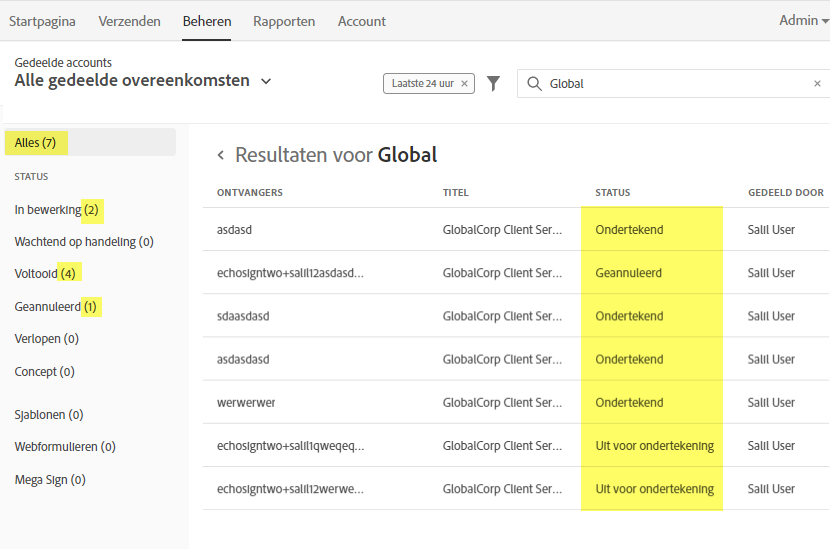Go to Startpagina tab
Screen dimensions: 830x549
(42, 21)
